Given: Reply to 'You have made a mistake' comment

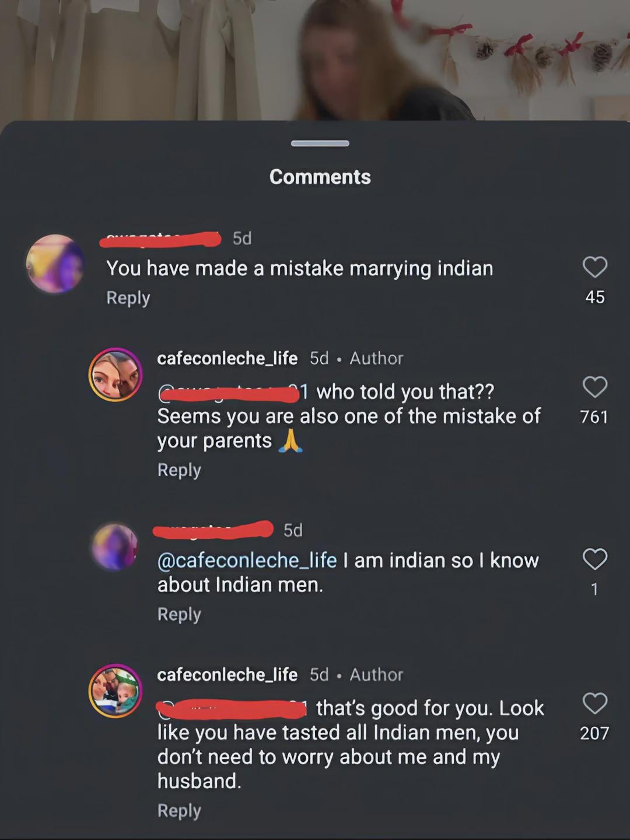Looking at the screenshot, I should click(x=128, y=297).
